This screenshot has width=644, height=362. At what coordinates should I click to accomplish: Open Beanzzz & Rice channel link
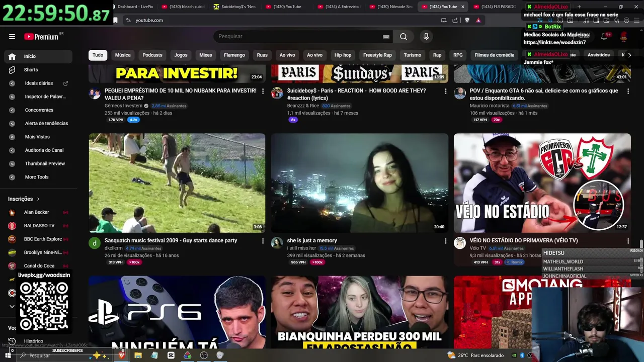tap(303, 106)
